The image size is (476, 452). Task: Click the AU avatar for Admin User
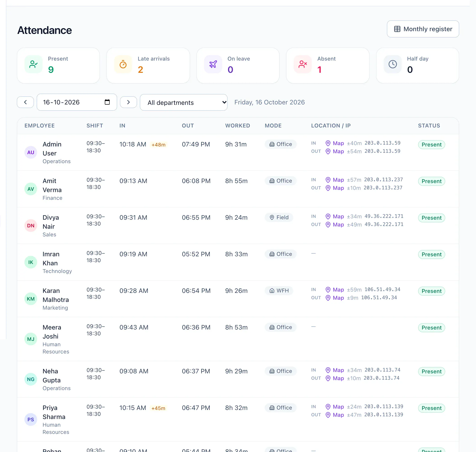[x=31, y=152]
